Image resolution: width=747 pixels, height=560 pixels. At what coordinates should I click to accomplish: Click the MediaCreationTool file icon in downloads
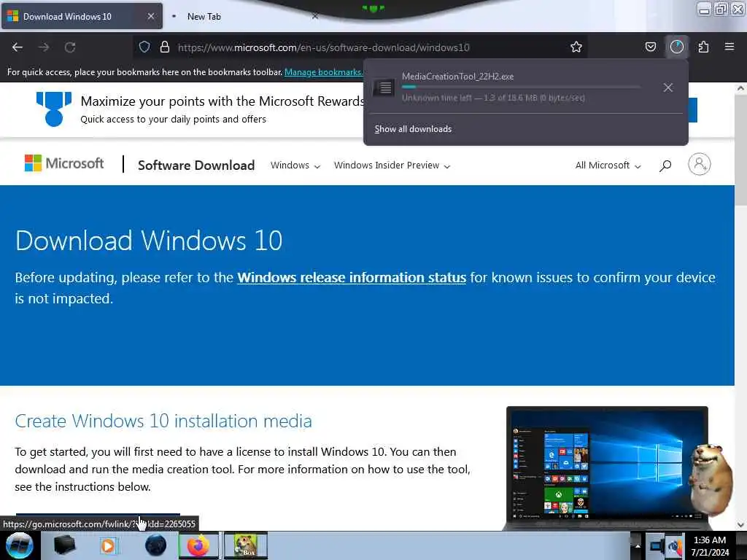[384, 87]
